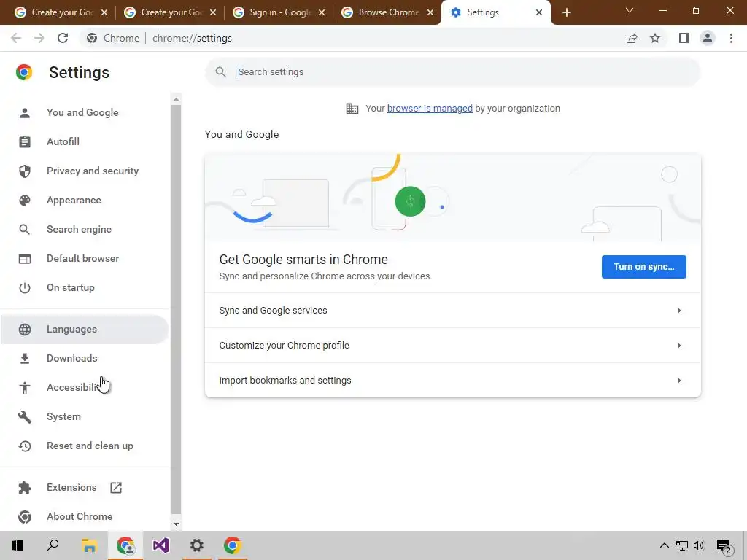Viewport: 747px width, 560px height.
Task: Click the organization building icon
Action: point(352,109)
